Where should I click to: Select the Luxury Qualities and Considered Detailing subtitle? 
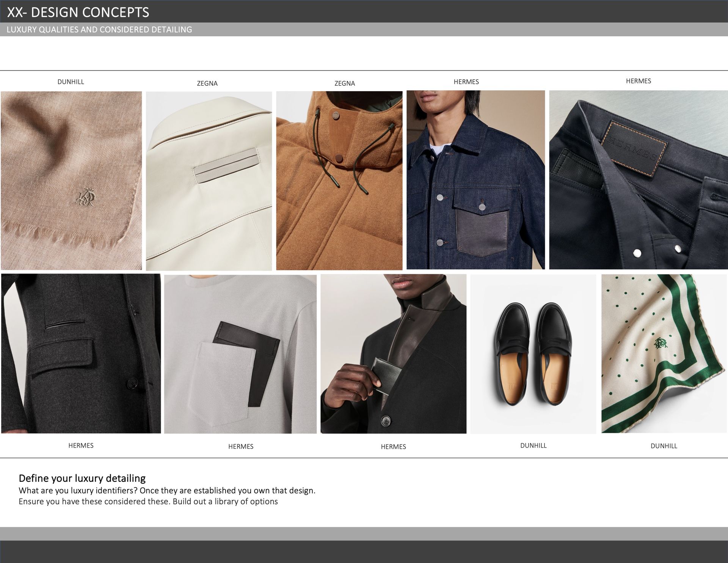pos(99,30)
